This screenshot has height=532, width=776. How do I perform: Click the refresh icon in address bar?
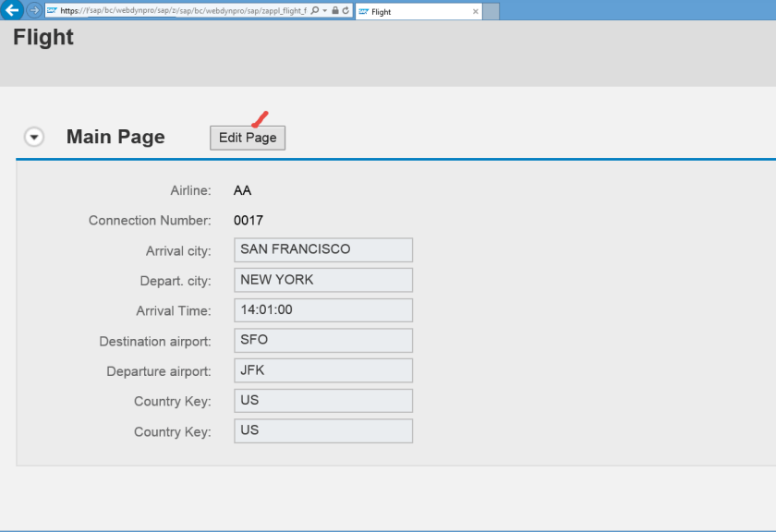346,11
